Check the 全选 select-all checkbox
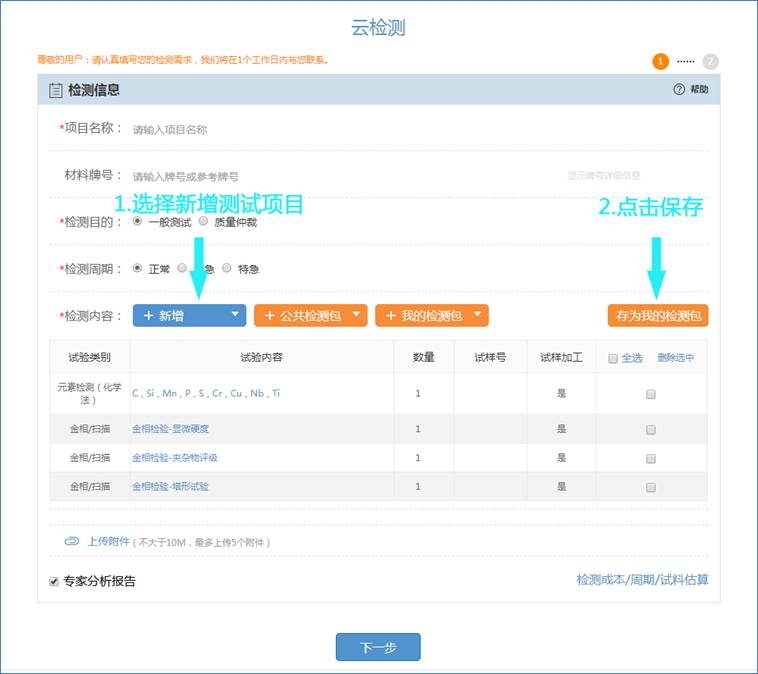758x674 pixels. pos(612,358)
